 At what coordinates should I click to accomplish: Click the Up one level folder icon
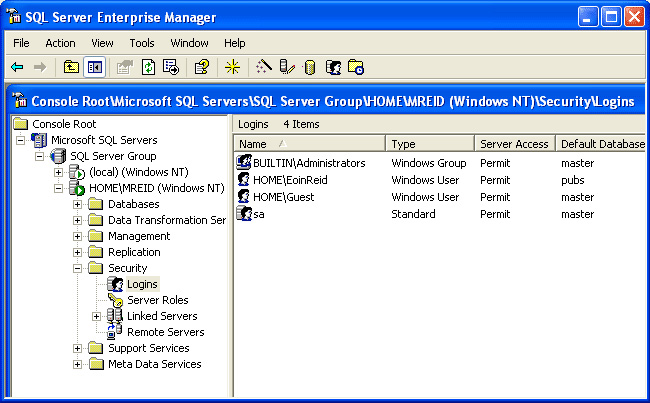pyautogui.click(x=71, y=67)
